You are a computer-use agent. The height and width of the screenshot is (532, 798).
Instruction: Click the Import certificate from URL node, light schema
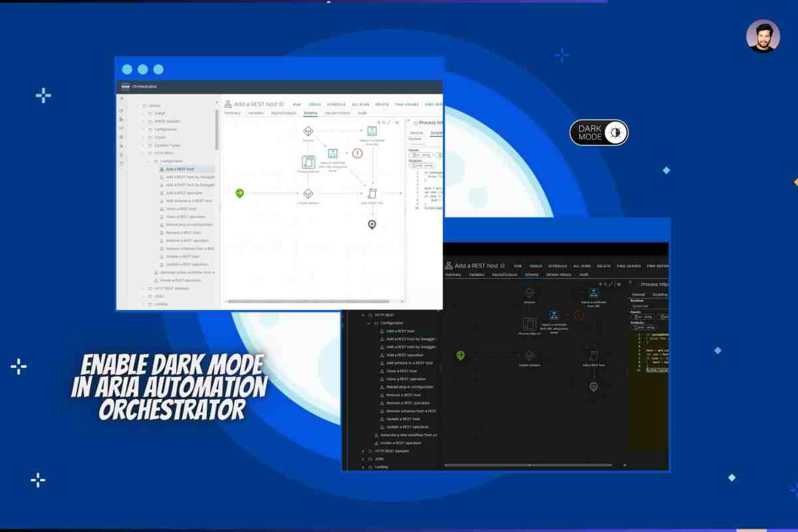coord(372,131)
